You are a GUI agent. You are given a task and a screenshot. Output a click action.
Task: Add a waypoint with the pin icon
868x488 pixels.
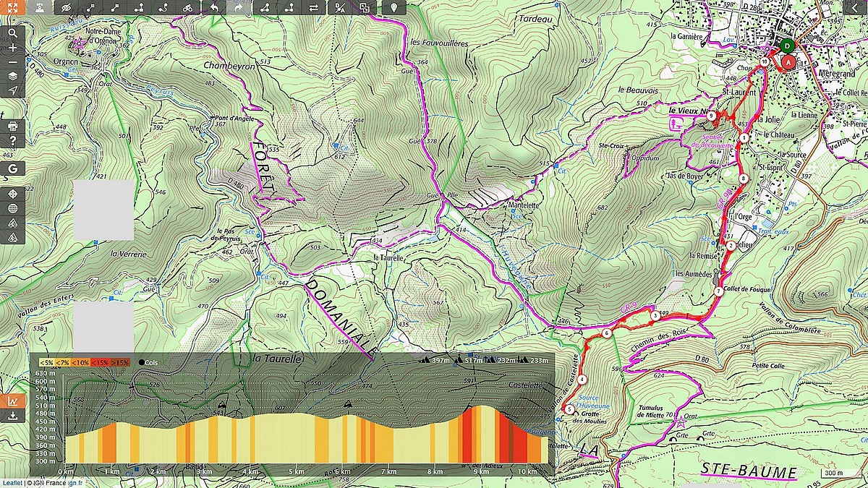pos(393,8)
